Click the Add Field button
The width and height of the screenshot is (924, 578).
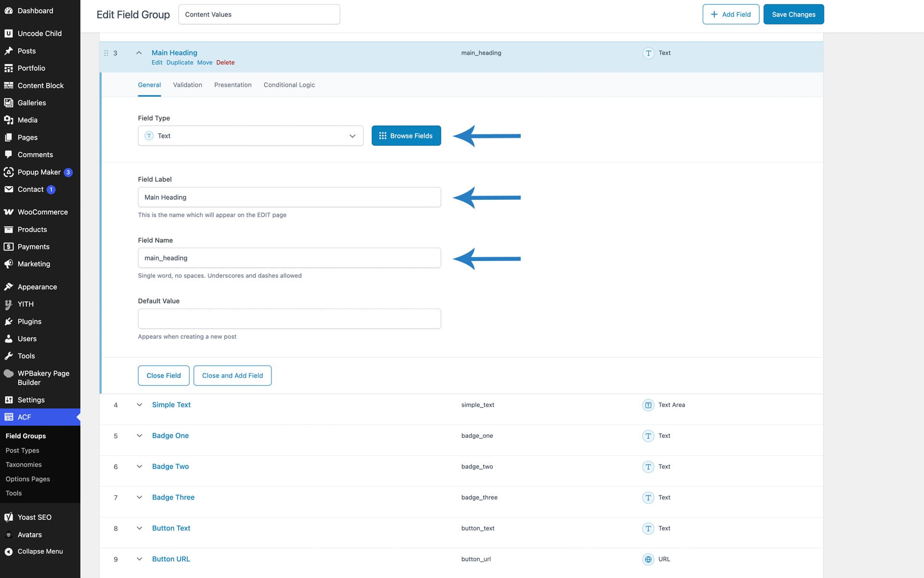tap(731, 14)
